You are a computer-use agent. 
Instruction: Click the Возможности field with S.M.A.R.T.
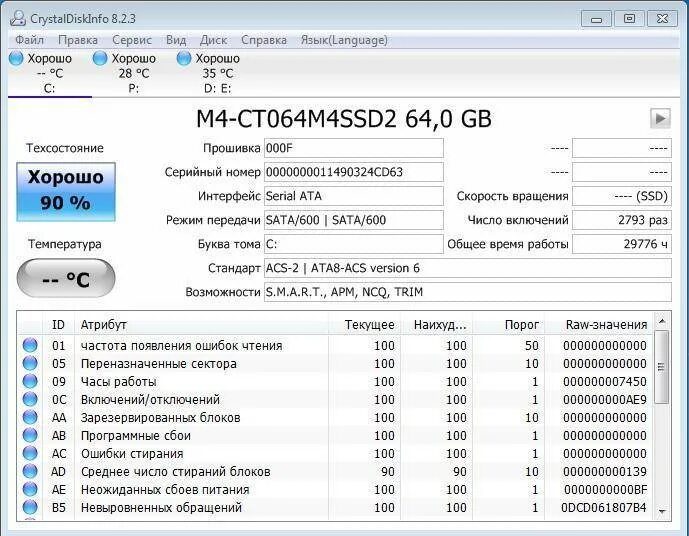468,292
